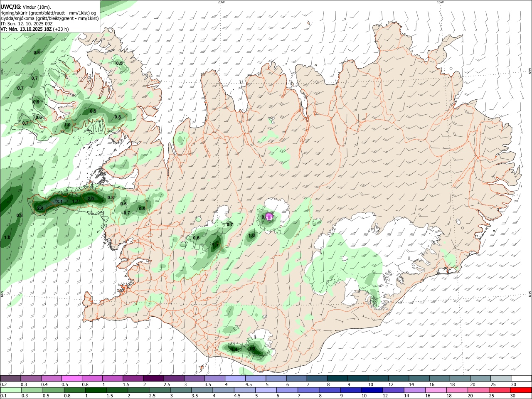Click the valid time "VT: Mán. 13.10.2025 18Z" line
532x399 pixels.
click(x=26, y=29)
